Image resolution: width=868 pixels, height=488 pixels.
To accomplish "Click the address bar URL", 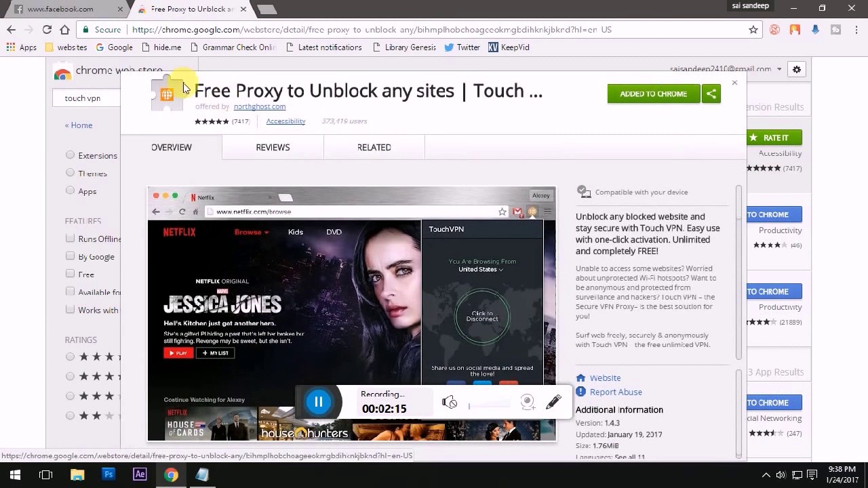I will tap(372, 30).
